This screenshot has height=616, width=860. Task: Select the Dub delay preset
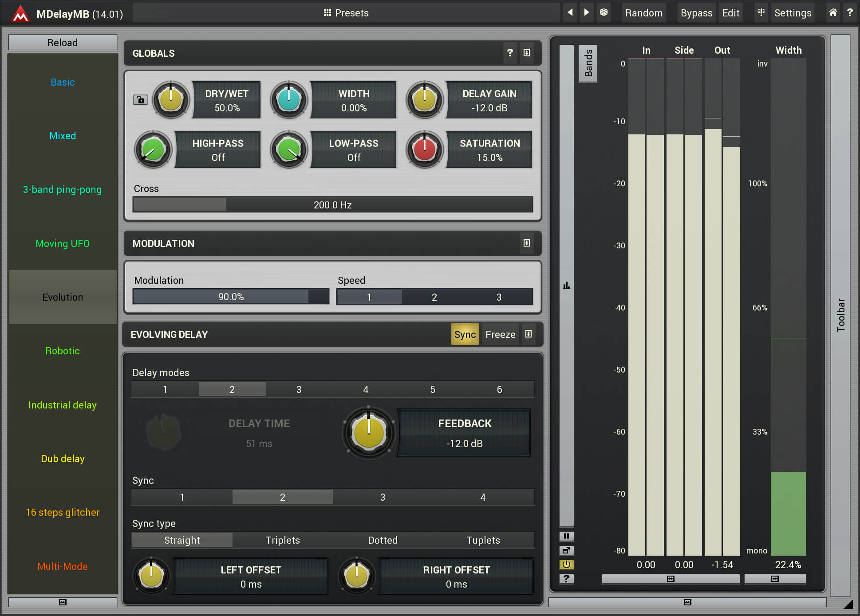[x=63, y=459]
